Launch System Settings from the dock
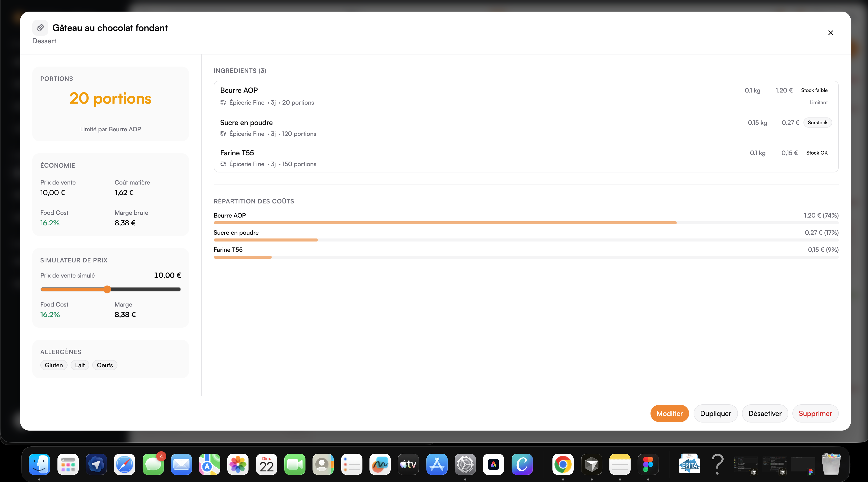Image resolution: width=868 pixels, height=482 pixels. (465, 464)
